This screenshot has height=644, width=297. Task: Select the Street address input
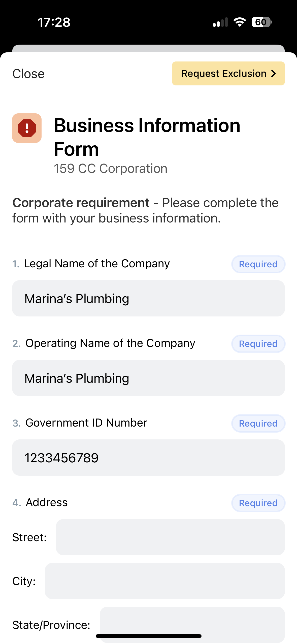pyautogui.click(x=170, y=537)
